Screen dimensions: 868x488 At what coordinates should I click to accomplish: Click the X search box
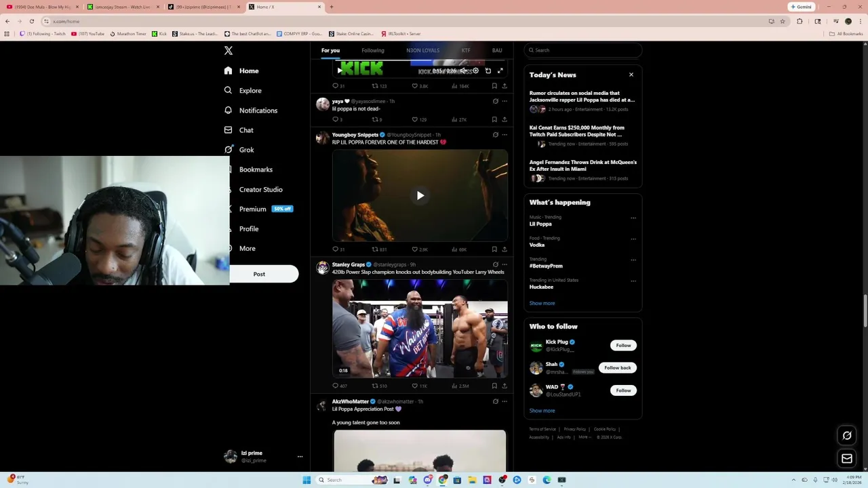coord(583,50)
